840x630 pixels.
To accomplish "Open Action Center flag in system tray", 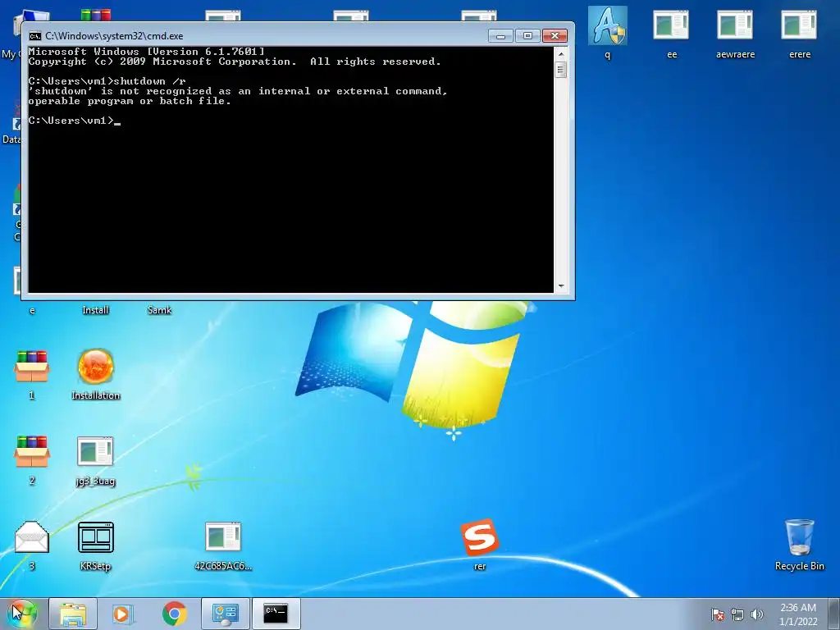I will (718, 614).
